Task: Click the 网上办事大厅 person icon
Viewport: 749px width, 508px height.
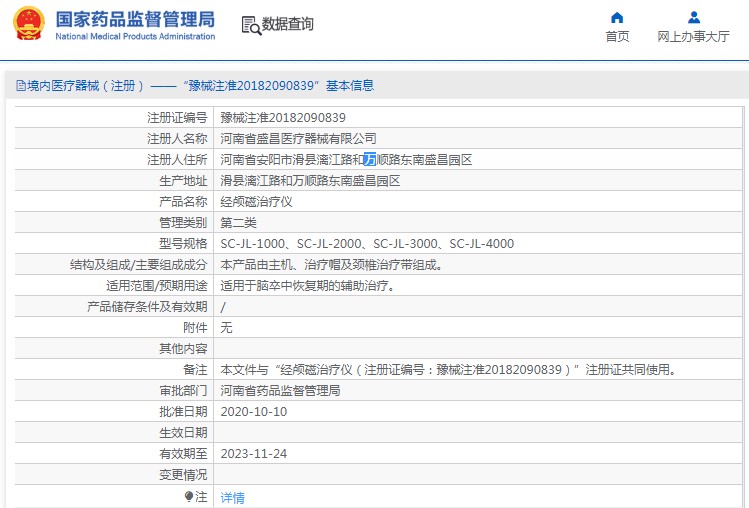Action: click(694, 17)
